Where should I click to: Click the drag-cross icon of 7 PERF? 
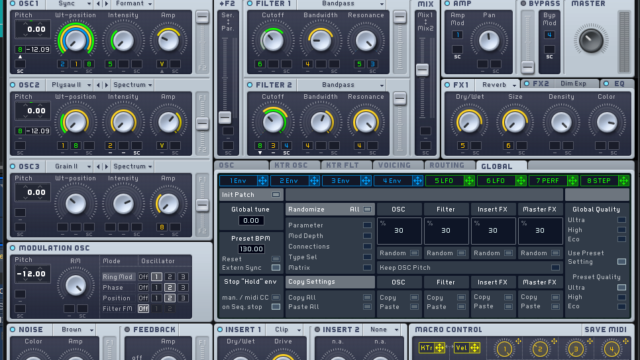tap(572, 180)
